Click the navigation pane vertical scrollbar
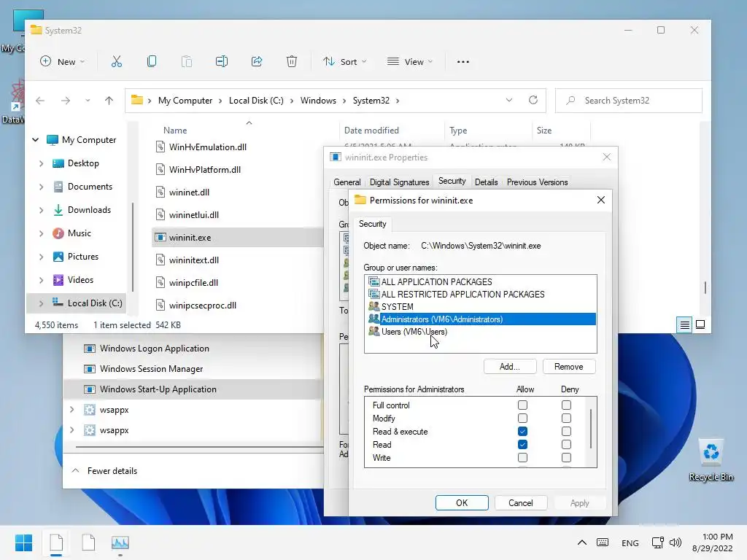Viewport: 747px width, 560px height. click(133, 246)
